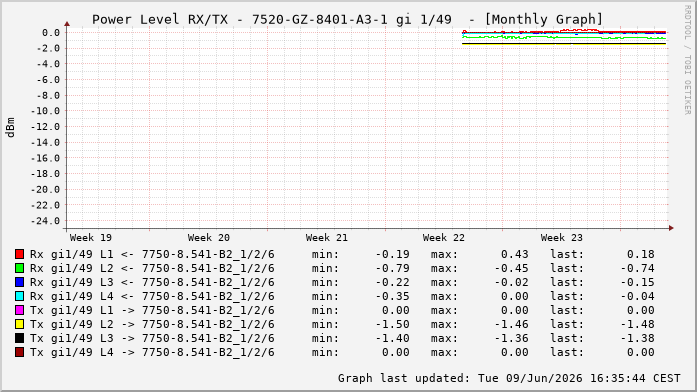Image resolution: width=697 pixels, height=392 pixels.
Task: Click the -2.0 y-axis tick value
Action: pos(48,48)
